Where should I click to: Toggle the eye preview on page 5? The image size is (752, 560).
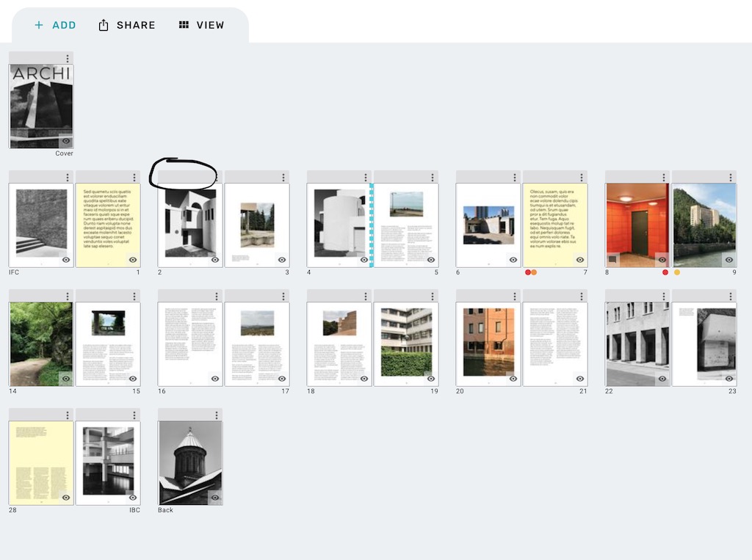[x=433, y=259]
